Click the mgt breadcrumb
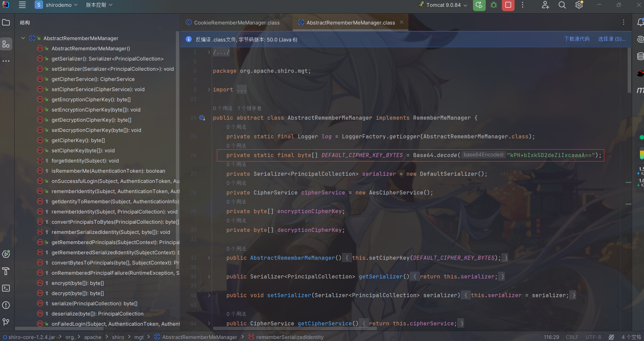This screenshot has width=644, height=341. tap(139, 337)
